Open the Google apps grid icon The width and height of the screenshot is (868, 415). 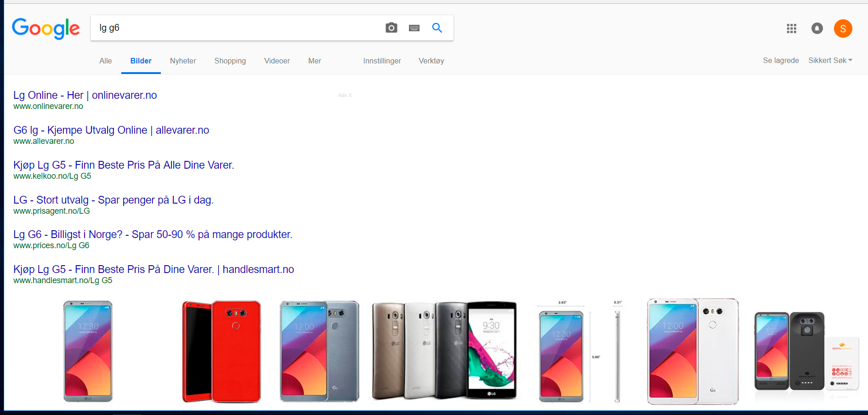point(791,28)
